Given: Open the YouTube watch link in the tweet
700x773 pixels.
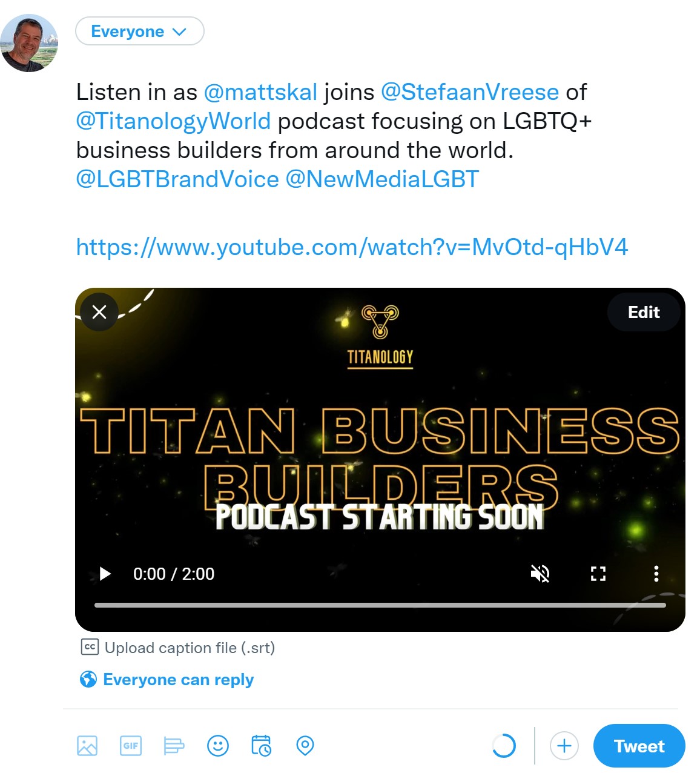Looking at the screenshot, I should [x=352, y=247].
